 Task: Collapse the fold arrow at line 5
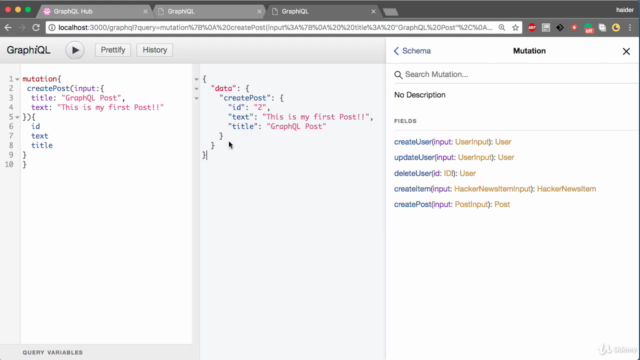click(17, 117)
